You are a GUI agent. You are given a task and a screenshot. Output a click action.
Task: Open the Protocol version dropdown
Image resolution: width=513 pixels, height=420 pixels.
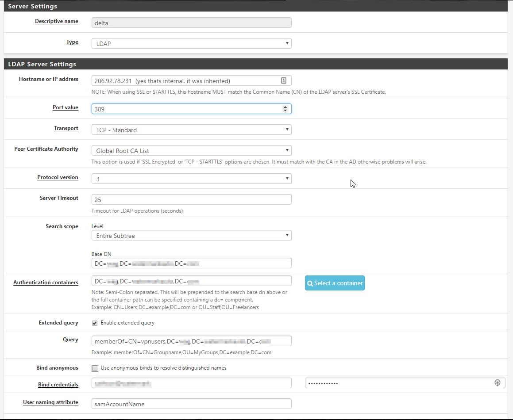tap(191, 179)
